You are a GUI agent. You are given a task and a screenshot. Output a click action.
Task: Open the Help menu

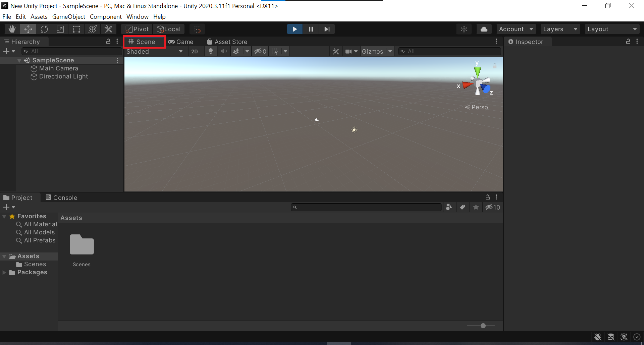pos(160,17)
